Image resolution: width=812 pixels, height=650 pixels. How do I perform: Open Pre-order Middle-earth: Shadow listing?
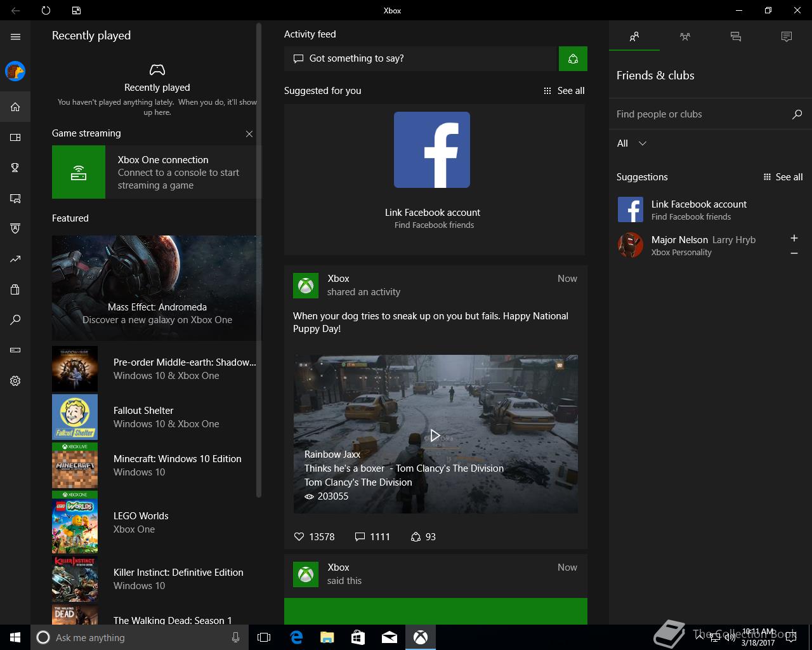coord(154,369)
